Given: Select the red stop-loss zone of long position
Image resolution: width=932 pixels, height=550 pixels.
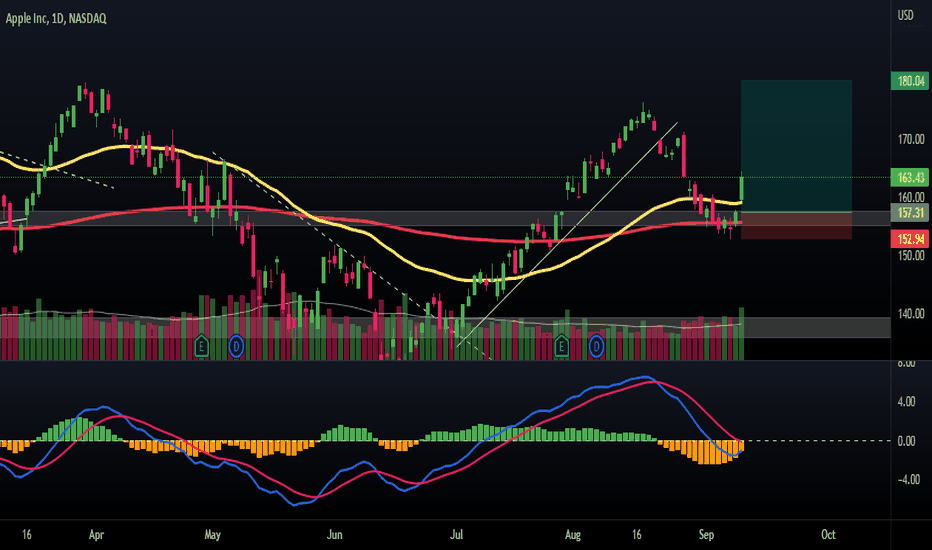Looking at the screenshot, I should [796, 226].
